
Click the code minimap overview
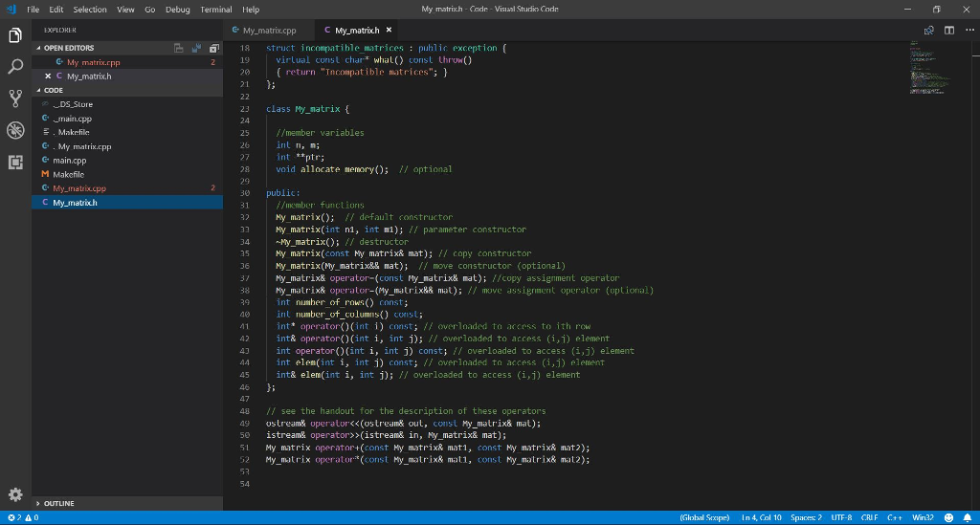click(929, 68)
